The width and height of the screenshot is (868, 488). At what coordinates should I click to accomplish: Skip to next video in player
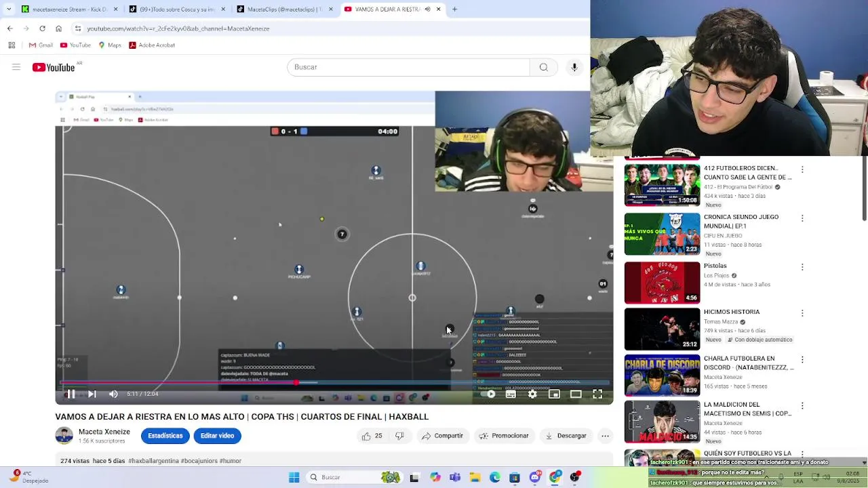(x=92, y=394)
